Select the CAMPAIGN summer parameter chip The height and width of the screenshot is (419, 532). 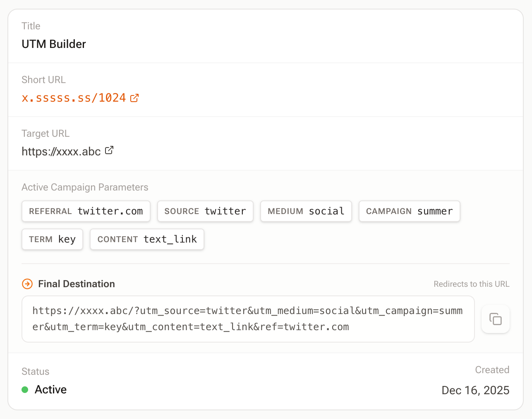[x=409, y=211]
